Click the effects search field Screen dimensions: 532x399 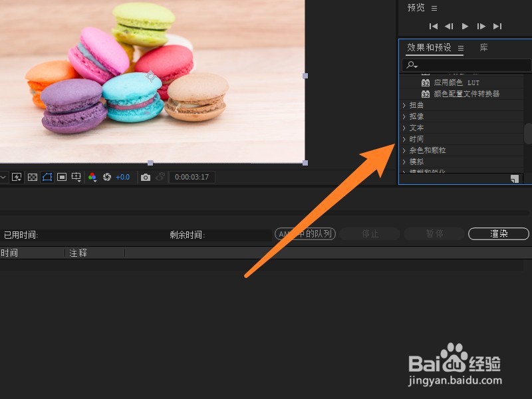(467, 65)
